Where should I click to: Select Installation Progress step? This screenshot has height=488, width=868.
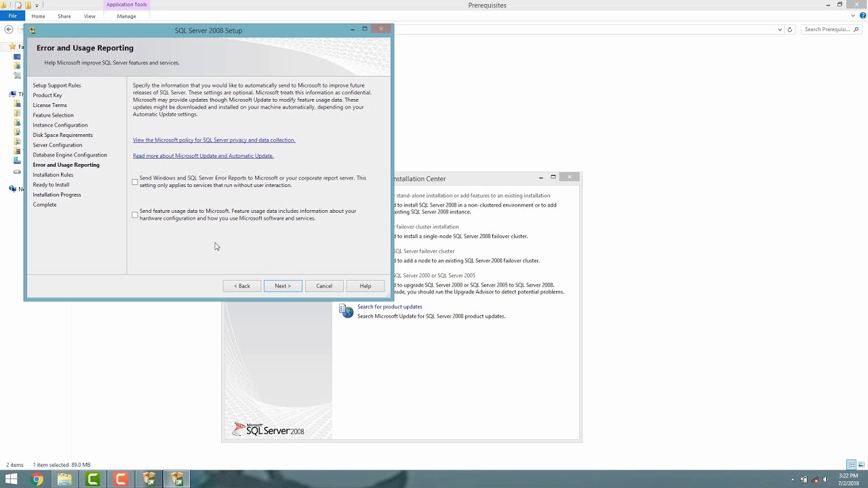click(57, 195)
